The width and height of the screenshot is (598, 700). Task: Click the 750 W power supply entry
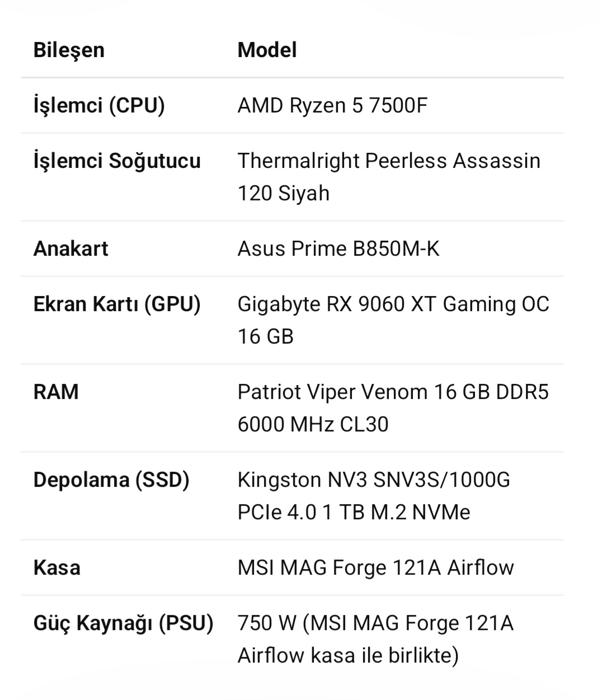click(x=375, y=639)
